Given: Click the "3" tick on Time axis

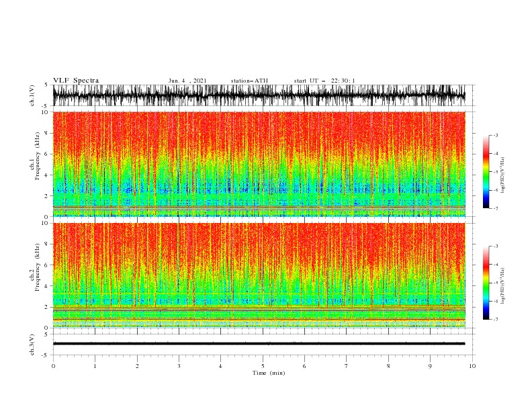Looking at the screenshot, I should (179, 366).
